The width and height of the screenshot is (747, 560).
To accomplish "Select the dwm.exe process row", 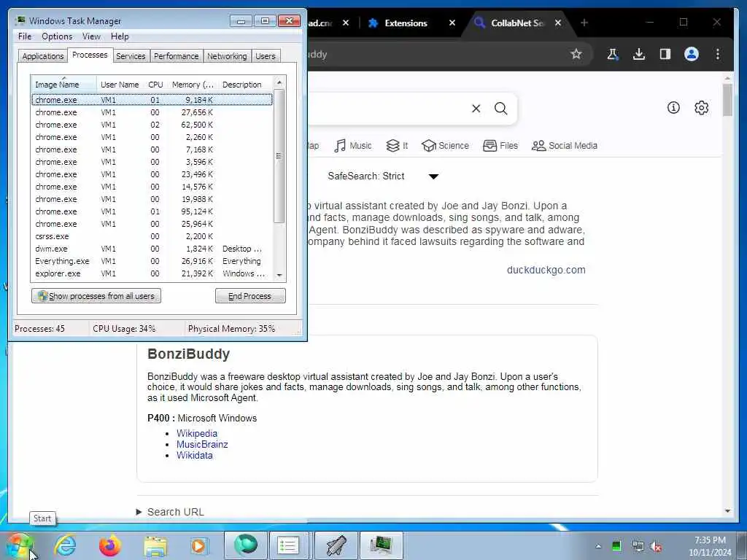I will point(152,249).
